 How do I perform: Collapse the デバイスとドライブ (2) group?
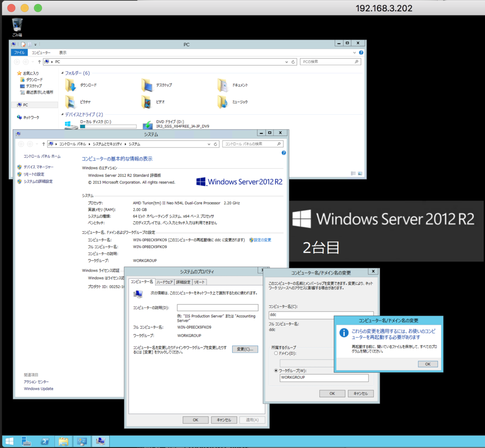click(x=63, y=115)
